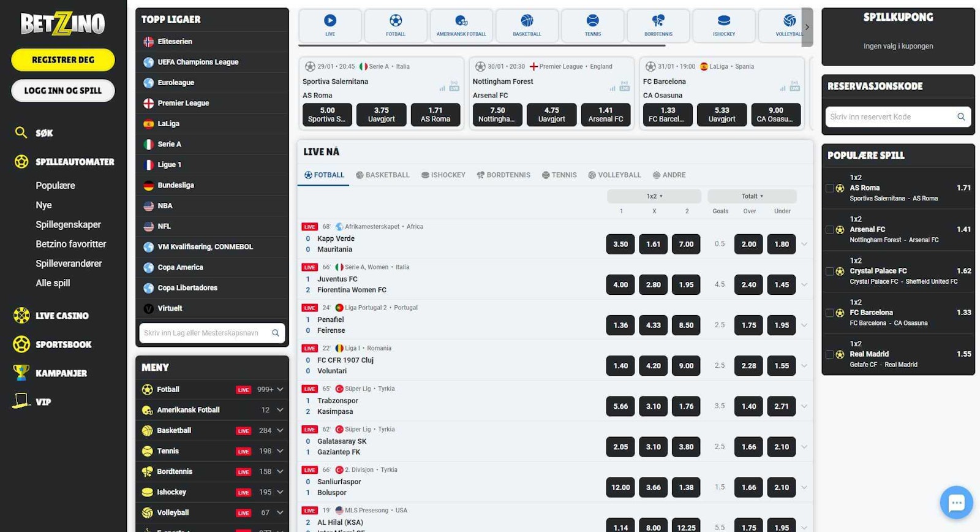Open Betzino favoritter submenu link

click(x=71, y=244)
